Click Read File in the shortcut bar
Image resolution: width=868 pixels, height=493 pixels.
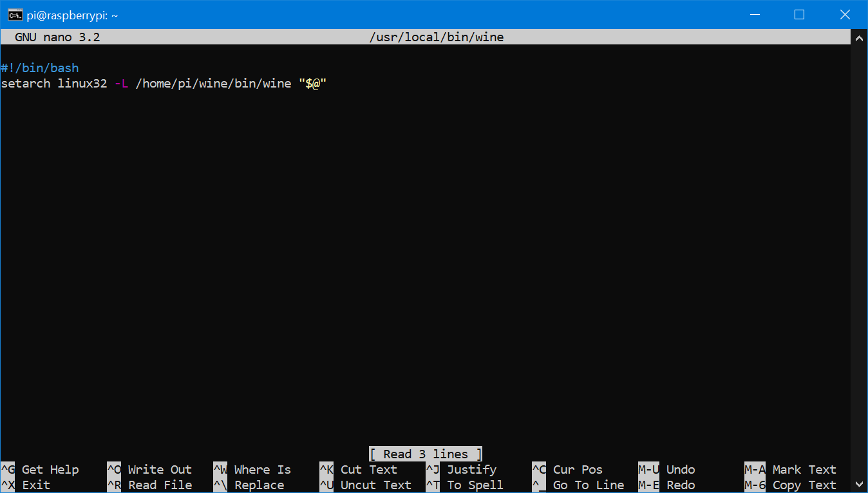(159, 485)
